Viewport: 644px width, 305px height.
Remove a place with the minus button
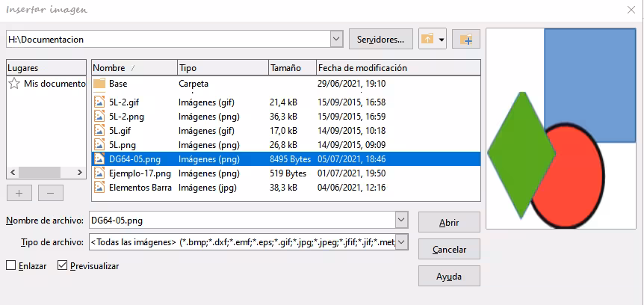51,193
